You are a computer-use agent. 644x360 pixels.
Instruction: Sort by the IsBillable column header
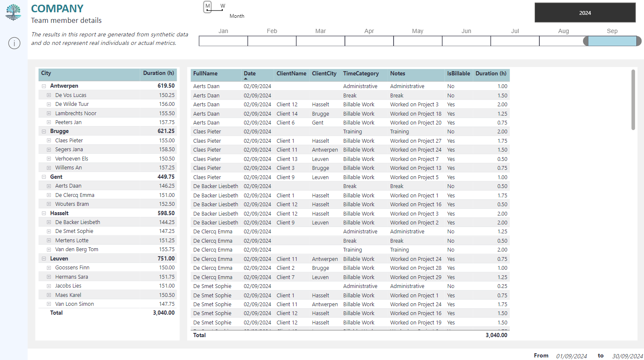(458, 74)
